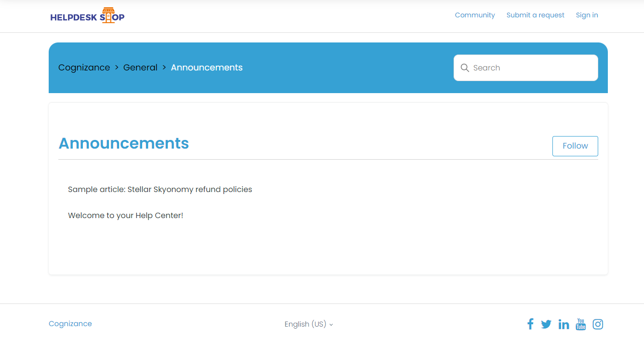This screenshot has height=344, width=644.
Task: Open the YouTube icon in the footer
Action: [x=581, y=324]
